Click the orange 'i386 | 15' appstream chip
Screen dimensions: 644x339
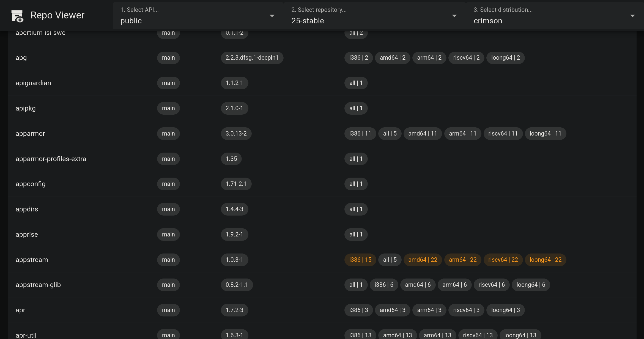click(360, 260)
